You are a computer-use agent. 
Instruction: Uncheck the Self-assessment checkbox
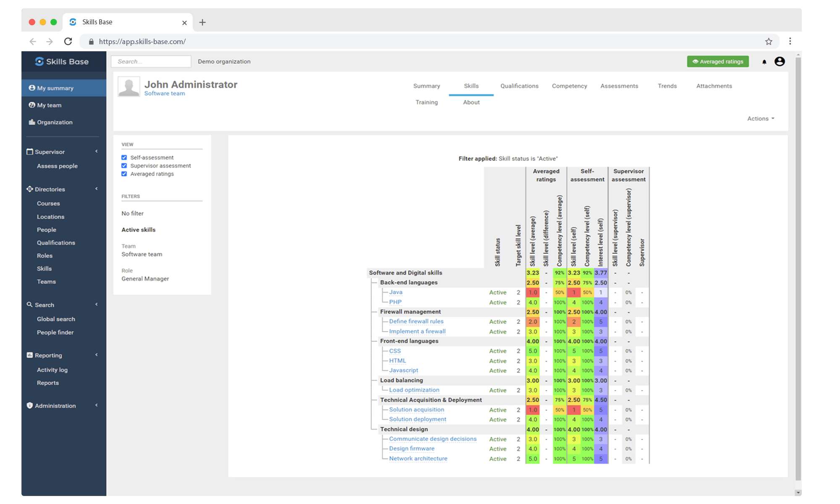[x=124, y=157]
